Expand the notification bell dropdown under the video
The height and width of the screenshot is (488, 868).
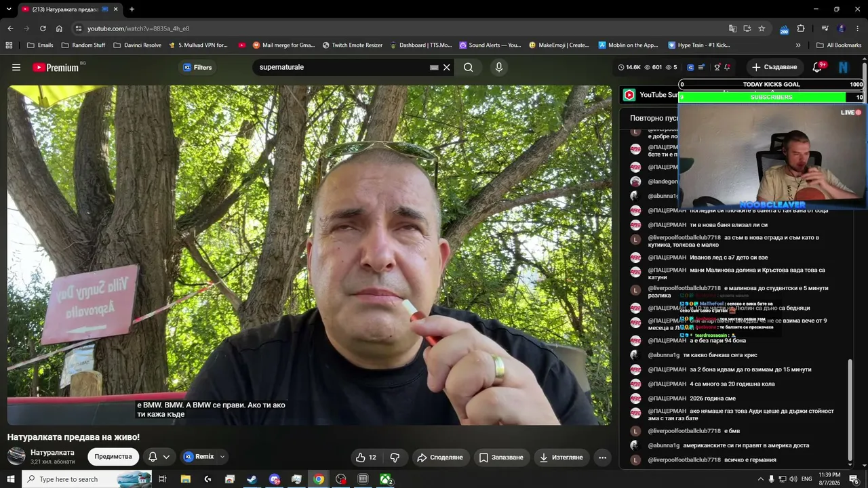tap(159, 457)
